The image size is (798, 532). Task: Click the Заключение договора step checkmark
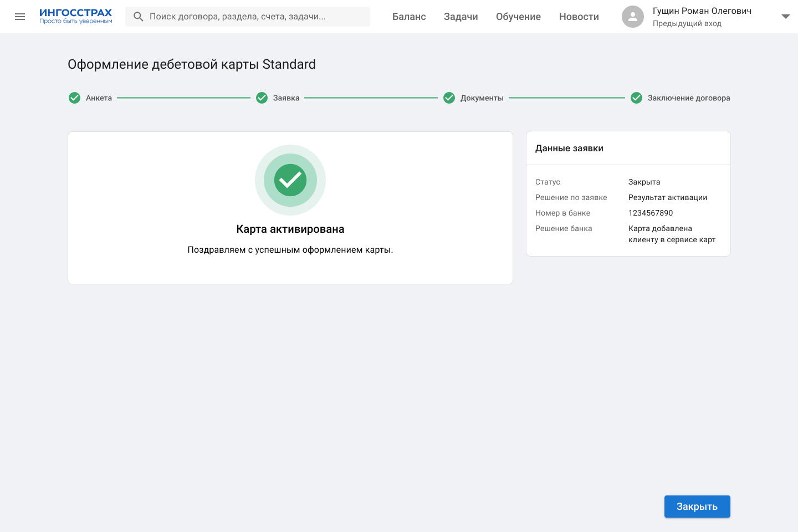[636, 98]
